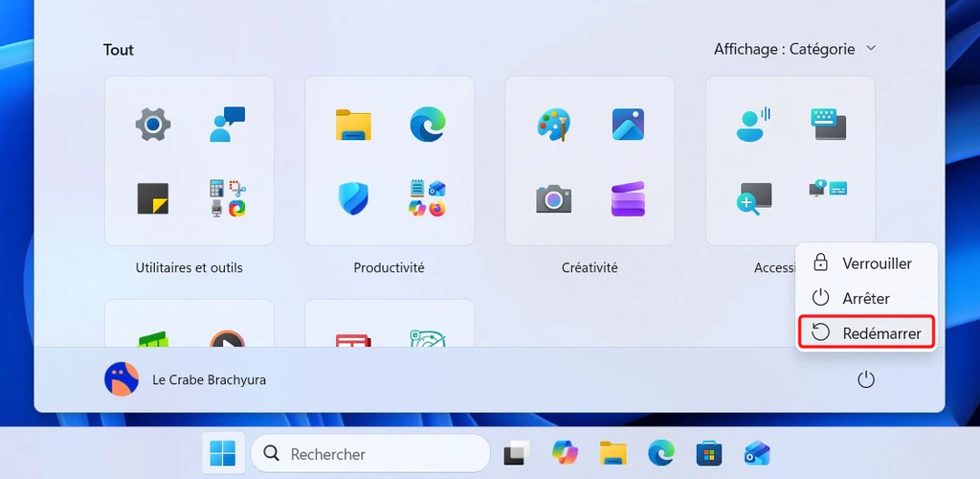Launch the Paint palette app
980x479 pixels.
coord(554,125)
